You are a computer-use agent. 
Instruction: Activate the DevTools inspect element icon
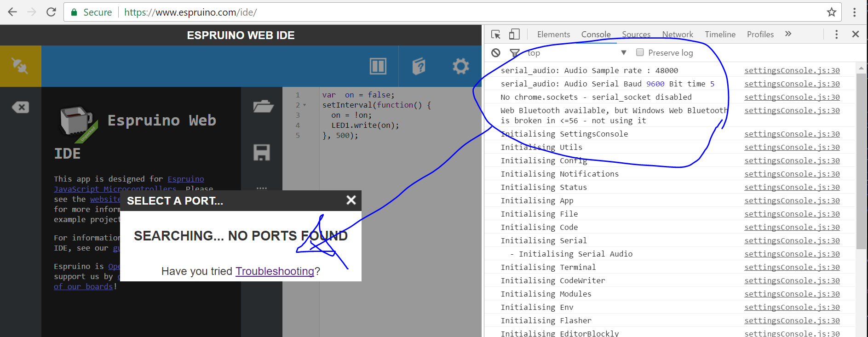496,34
